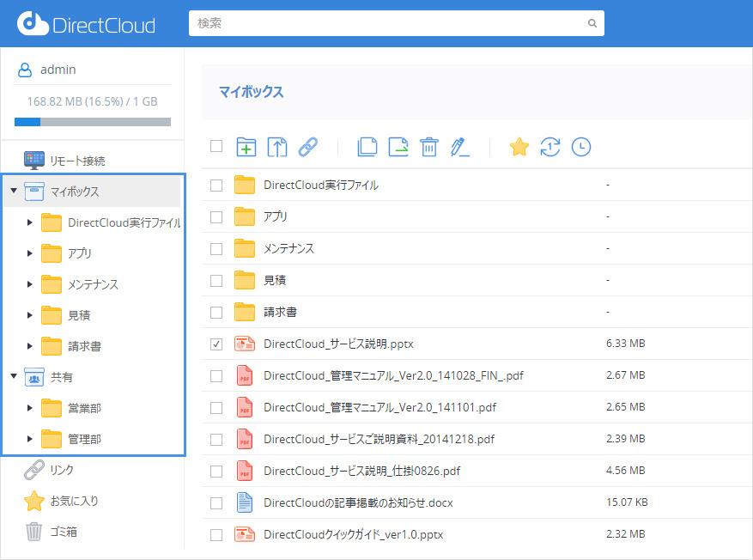The width and height of the screenshot is (753, 560).
Task: Uncheck the DirectCloud_サービス説明.pptx checkbox
Action: coord(216,344)
